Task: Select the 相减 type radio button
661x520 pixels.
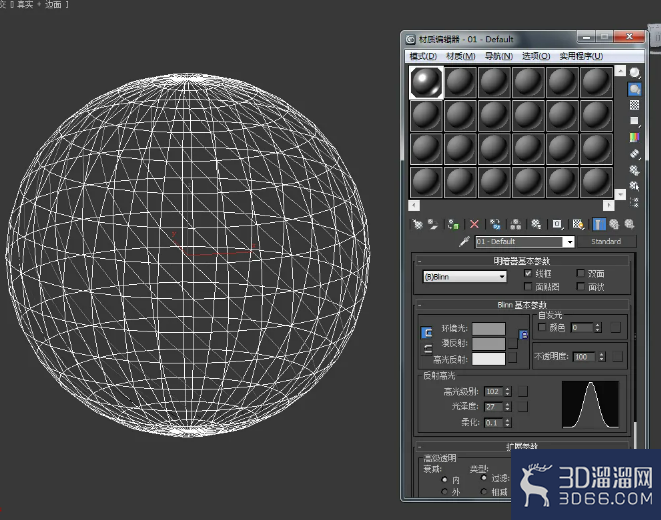Action: tap(484, 491)
